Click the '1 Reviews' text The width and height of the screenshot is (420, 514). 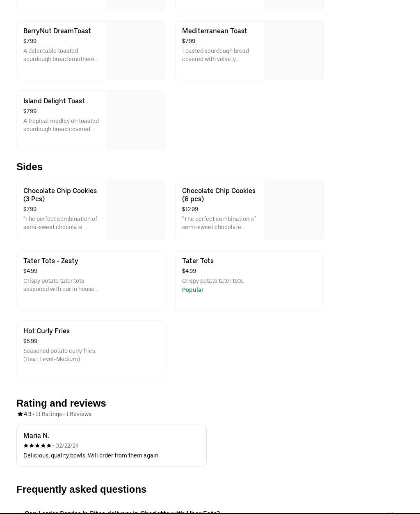coord(79,414)
